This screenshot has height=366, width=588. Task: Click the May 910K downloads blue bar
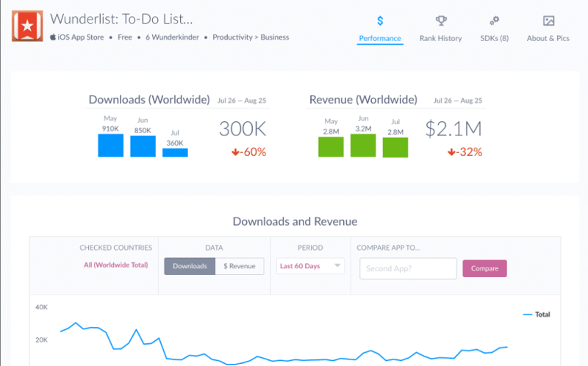(x=110, y=146)
